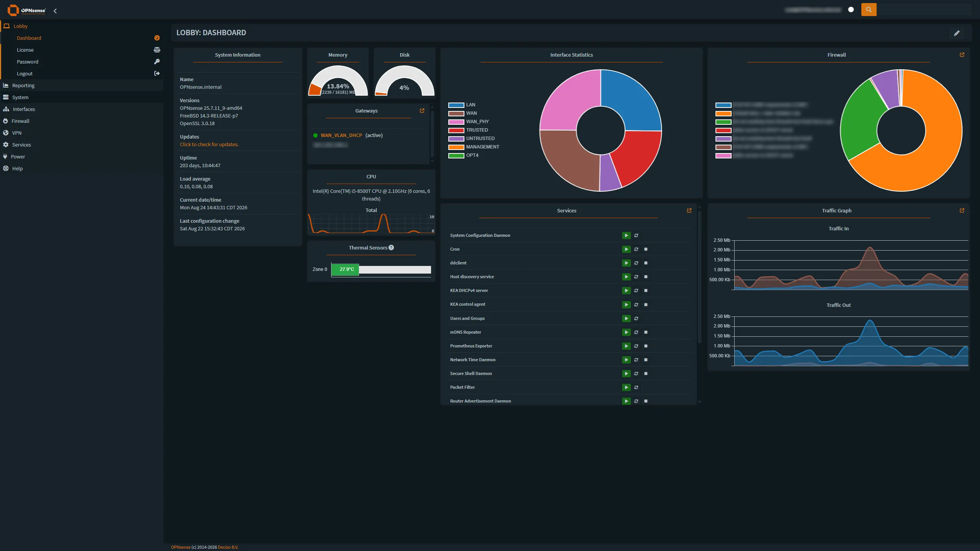Restart the Packet Filter service
The width and height of the screenshot is (980, 551).
pos(636,387)
